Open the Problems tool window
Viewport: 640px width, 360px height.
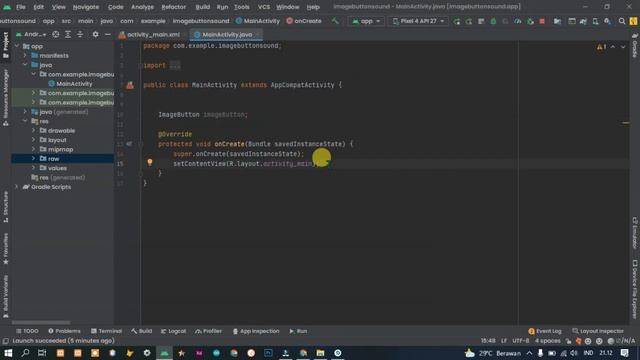point(64,331)
